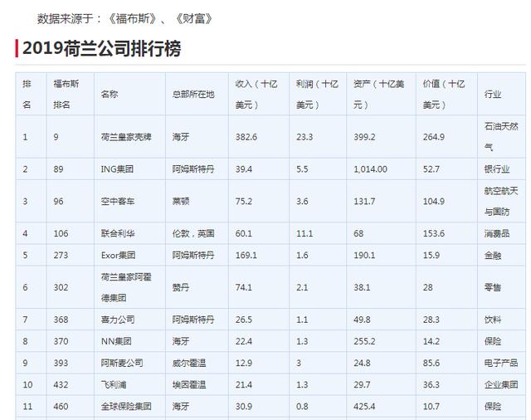This screenshot has height=420, width=531.
Task: Click the 全球保险集团 name cell
Action: point(125,405)
